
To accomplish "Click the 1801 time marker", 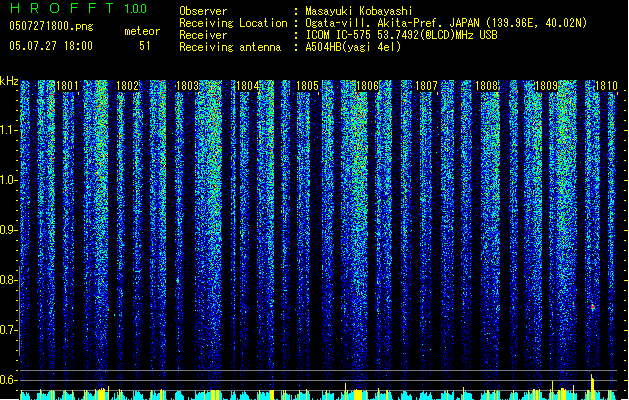I will 67,86.
